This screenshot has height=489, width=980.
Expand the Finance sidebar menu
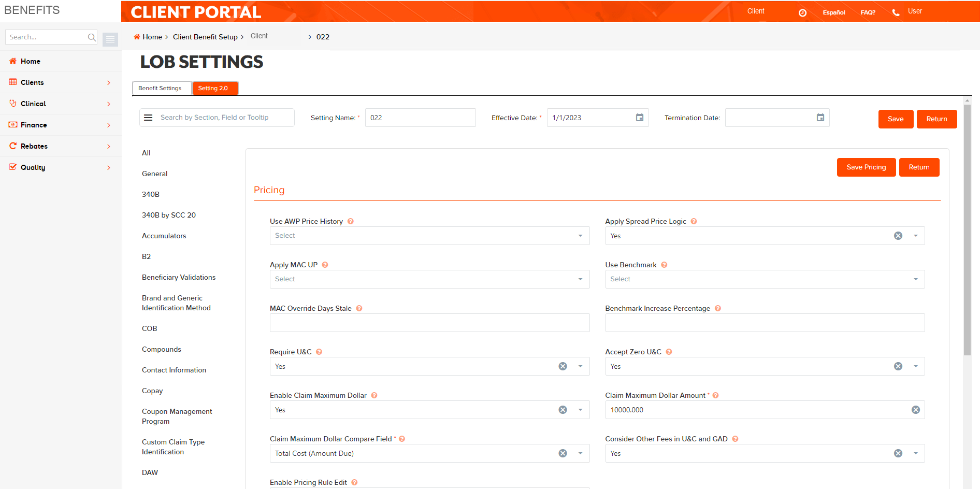[x=61, y=125]
